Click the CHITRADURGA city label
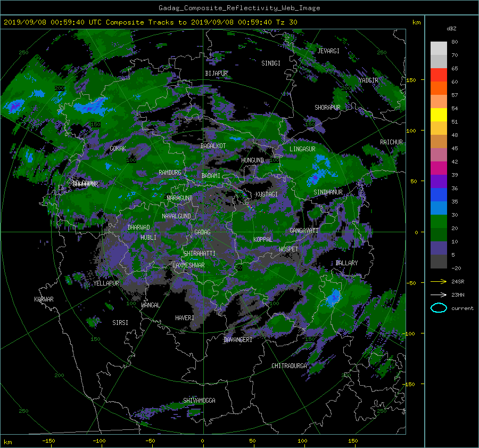This screenshot has height=448, width=479. [x=289, y=366]
